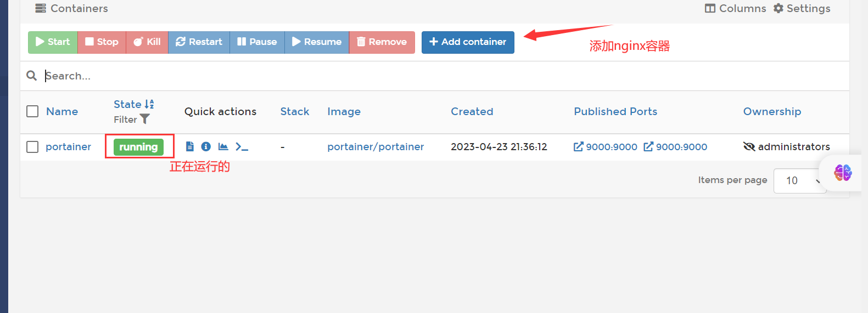Image resolution: width=868 pixels, height=313 pixels.
Task: Open the Columns chooser
Action: [735, 8]
